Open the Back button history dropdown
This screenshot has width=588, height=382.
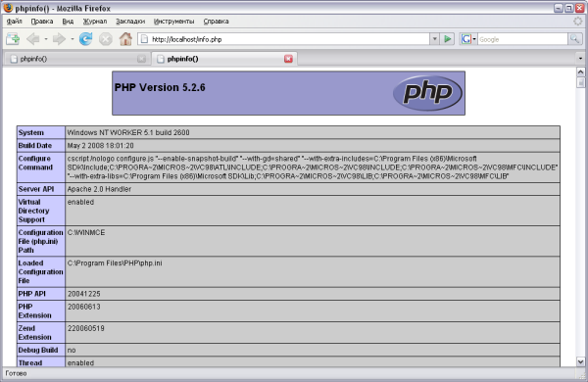pos(46,39)
